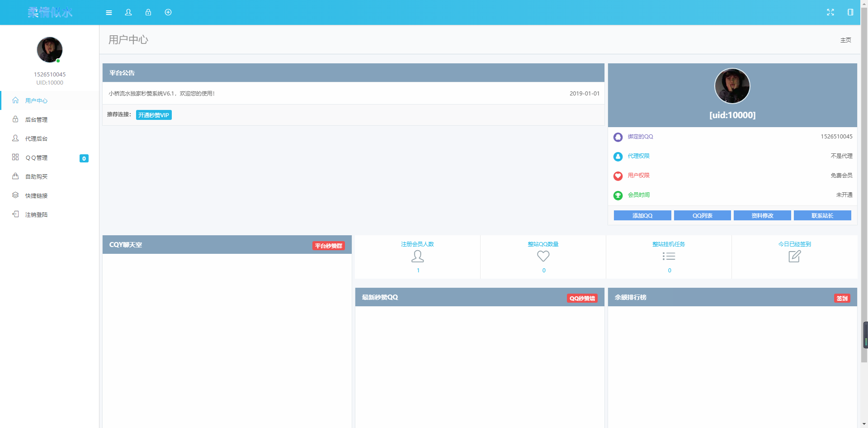Toggle the hamburger sidebar menu icon
This screenshot has width=868, height=428.
[109, 13]
